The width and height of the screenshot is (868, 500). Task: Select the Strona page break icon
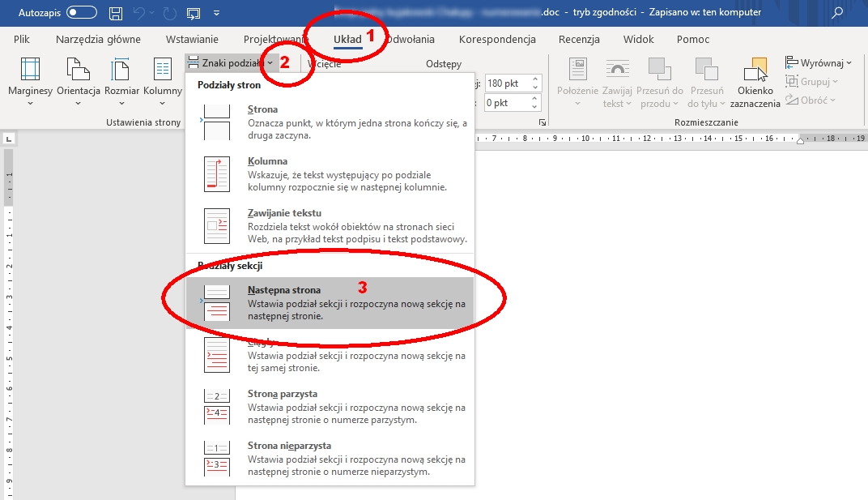[x=216, y=122]
